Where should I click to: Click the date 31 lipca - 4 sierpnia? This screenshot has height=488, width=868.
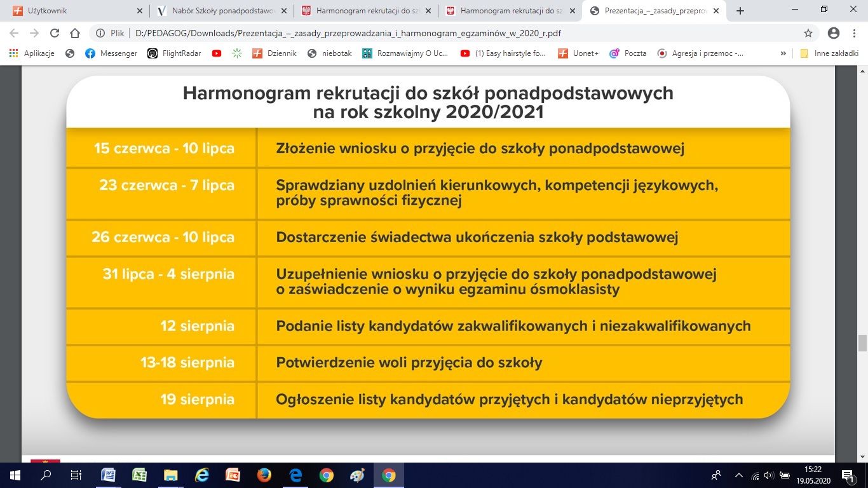[168, 274]
